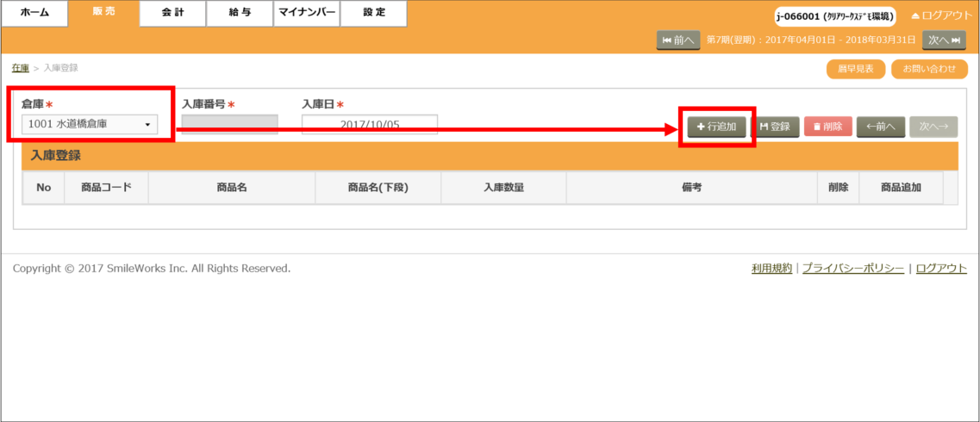Click the お問い合わせ button

(929, 69)
